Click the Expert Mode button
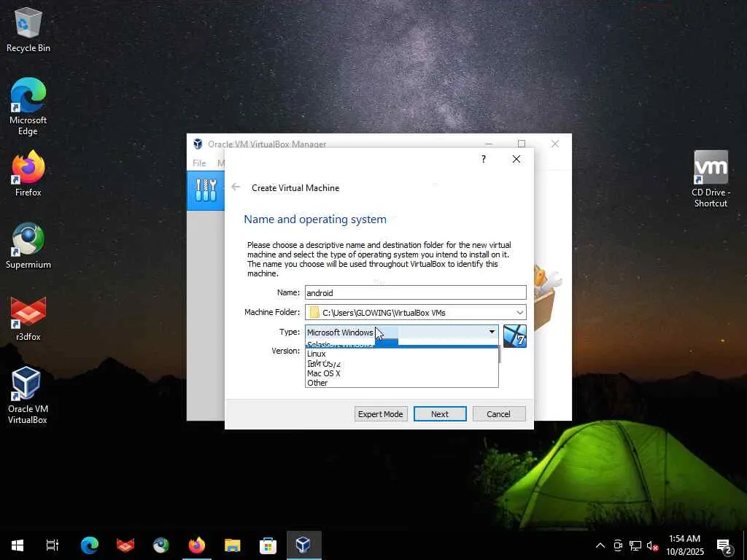747x560 pixels. coord(381,414)
